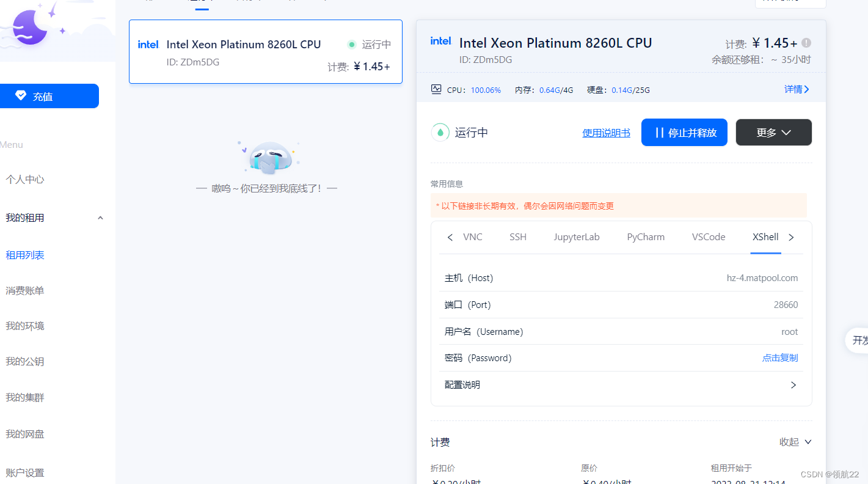The image size is (868, 484).
Task: Open 账户设置 in the sidebar
Action: (x=25, y=473)
